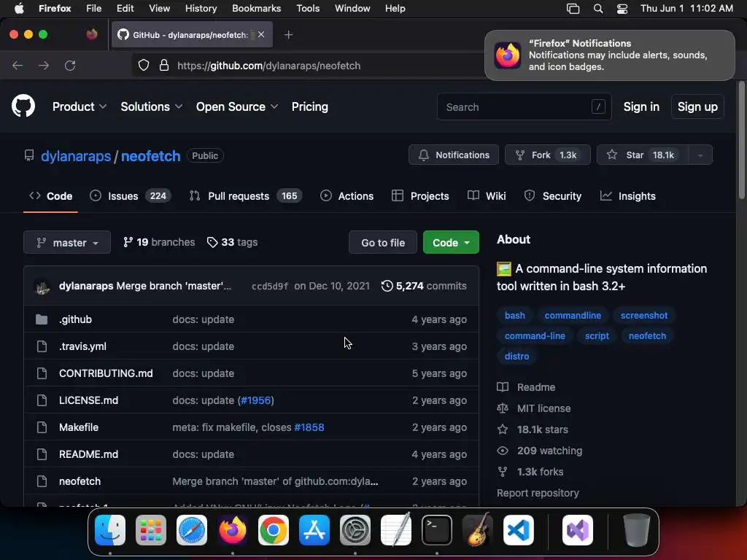Expand the Product dropdown menu
747x560 pixels.
coord(80,106)
